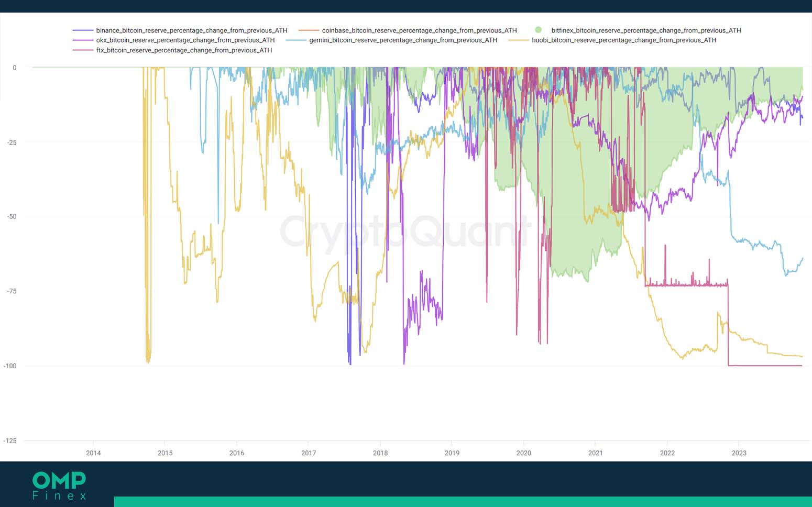The image size is (812, 507).
Task: Click the 2014 x-axis label
Action: tap(93, 453)
